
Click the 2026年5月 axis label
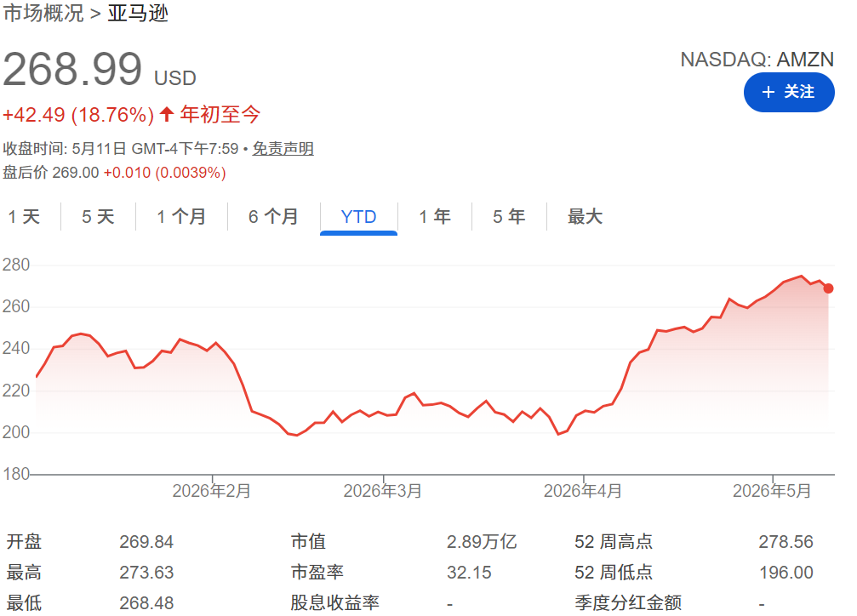pyautogui.click(x=772, y=491)
